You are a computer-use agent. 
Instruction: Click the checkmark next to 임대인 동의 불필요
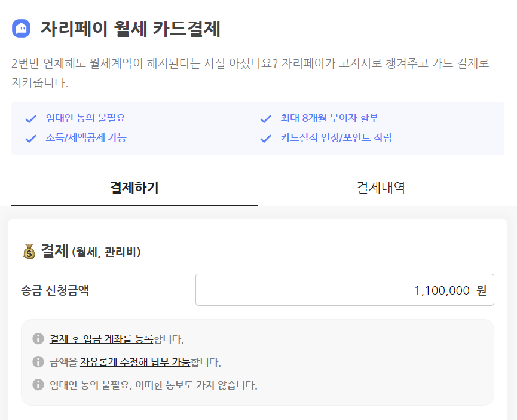point(30,118)
